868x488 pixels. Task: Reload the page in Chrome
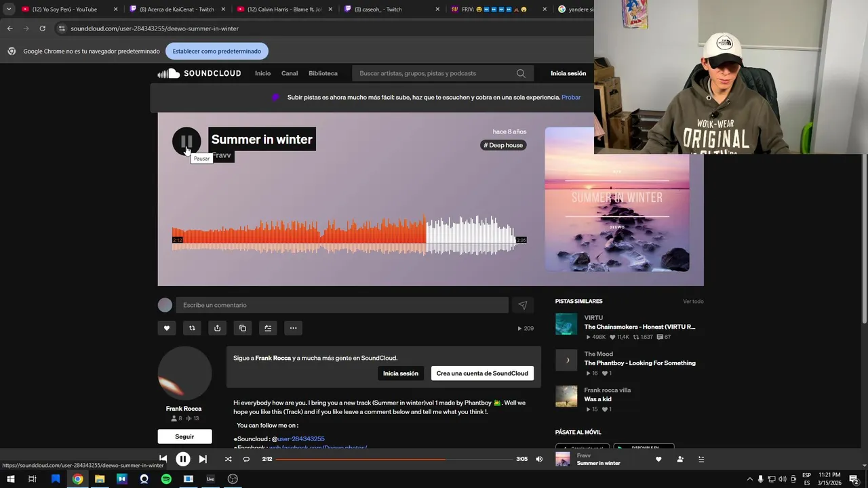(x=42, y=28)
